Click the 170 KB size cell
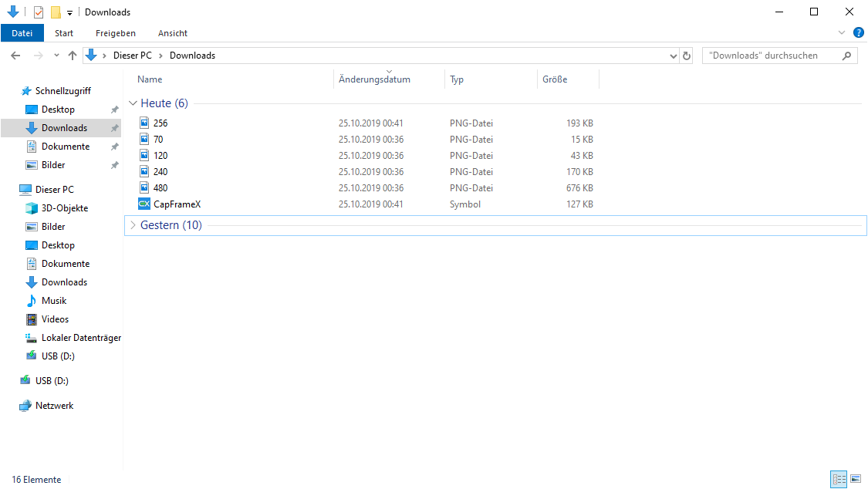 click(579, 171)
